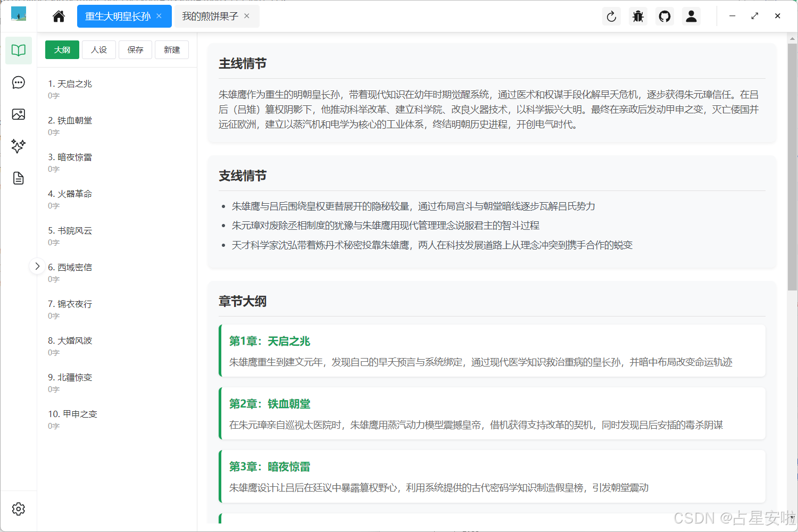
Task: Click the 保存 save button
Action: coord(135,49)
